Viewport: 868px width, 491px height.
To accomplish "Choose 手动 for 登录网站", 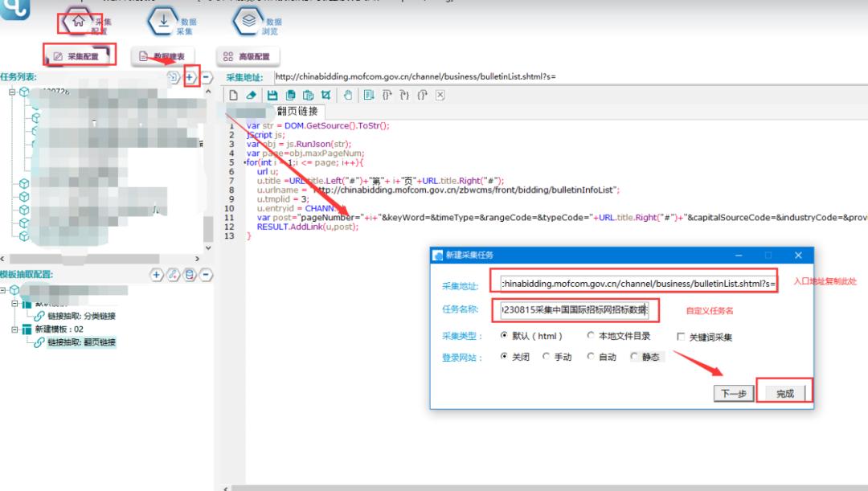I will click(x=547, y=357).
